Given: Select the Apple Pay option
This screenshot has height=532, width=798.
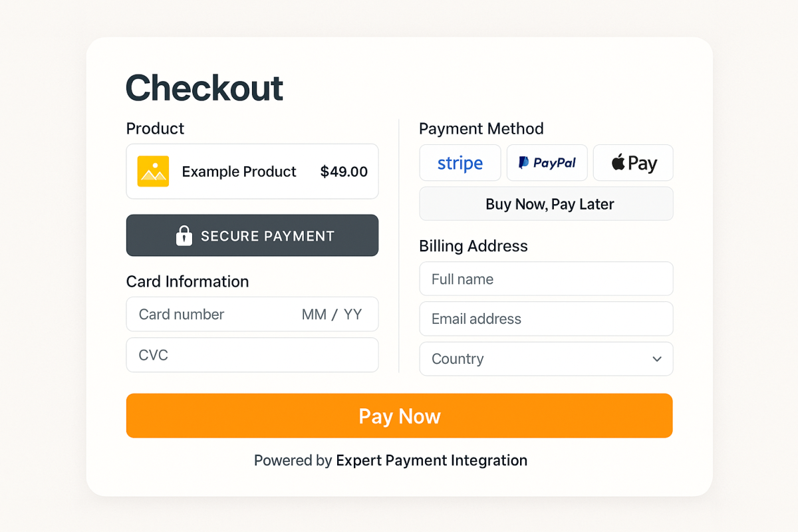Looking at the screenshot, I should (x=633, y=163).
